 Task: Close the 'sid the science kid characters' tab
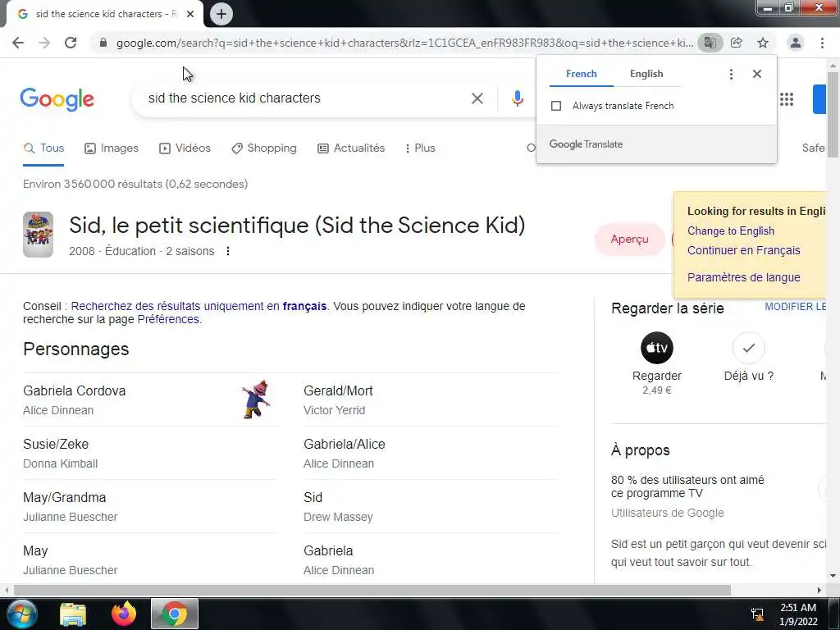(x=190, y=14)
